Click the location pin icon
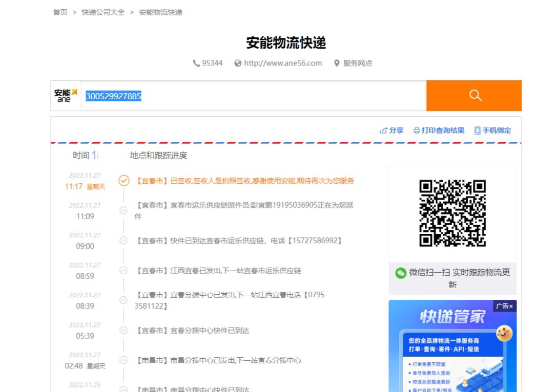Image resolution: width=538 pixels, height=392 pixels. 337,63
